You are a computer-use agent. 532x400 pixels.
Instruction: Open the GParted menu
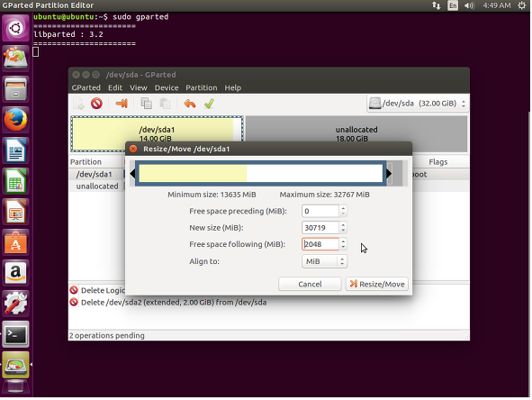(x=86, y=87)
